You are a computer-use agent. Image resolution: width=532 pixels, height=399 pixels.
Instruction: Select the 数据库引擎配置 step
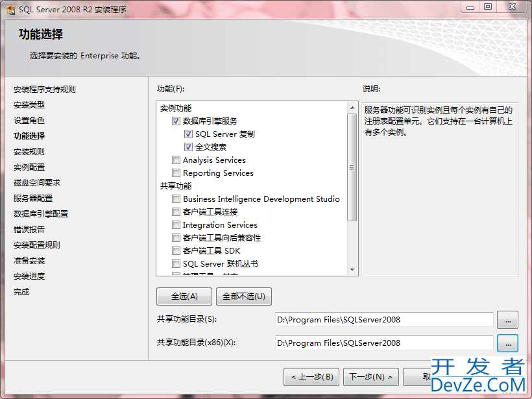pyautogui.click(x=41, y=213)
